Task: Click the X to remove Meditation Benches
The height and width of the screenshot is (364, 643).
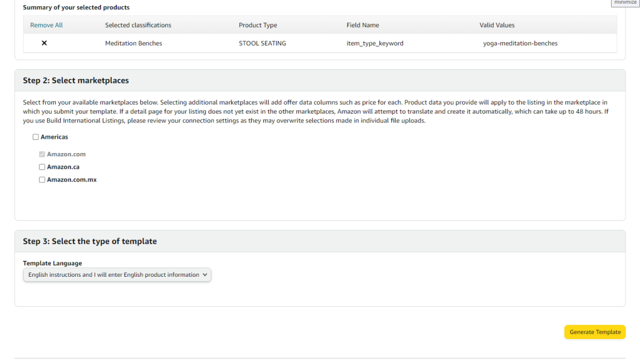Action: tap(45, 43)
